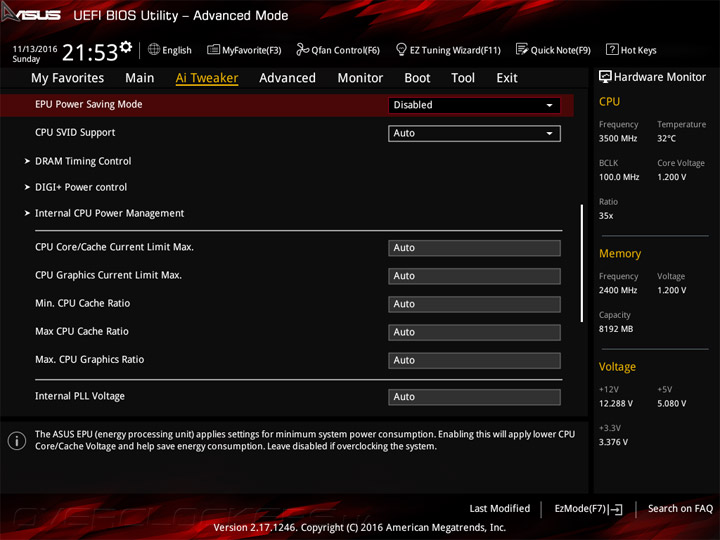720x540 pixels.
Task: Launch EZ Tuning Wizard bulb icon
Action: click(401, 49)
